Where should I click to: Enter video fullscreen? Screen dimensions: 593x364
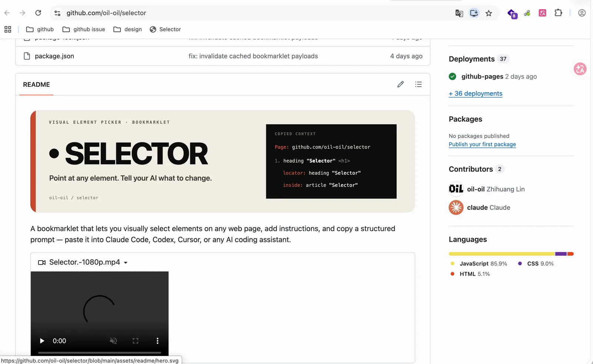(x=136, y=341)
